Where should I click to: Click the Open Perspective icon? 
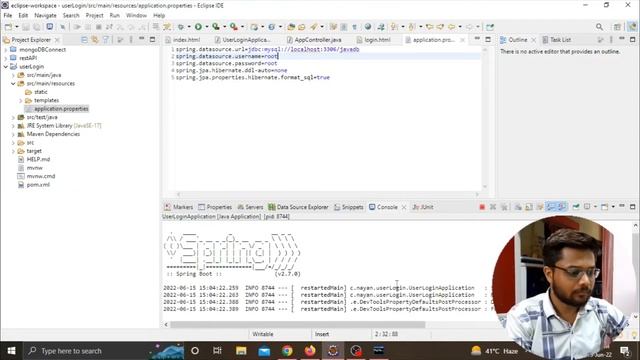tap(617, 27)
